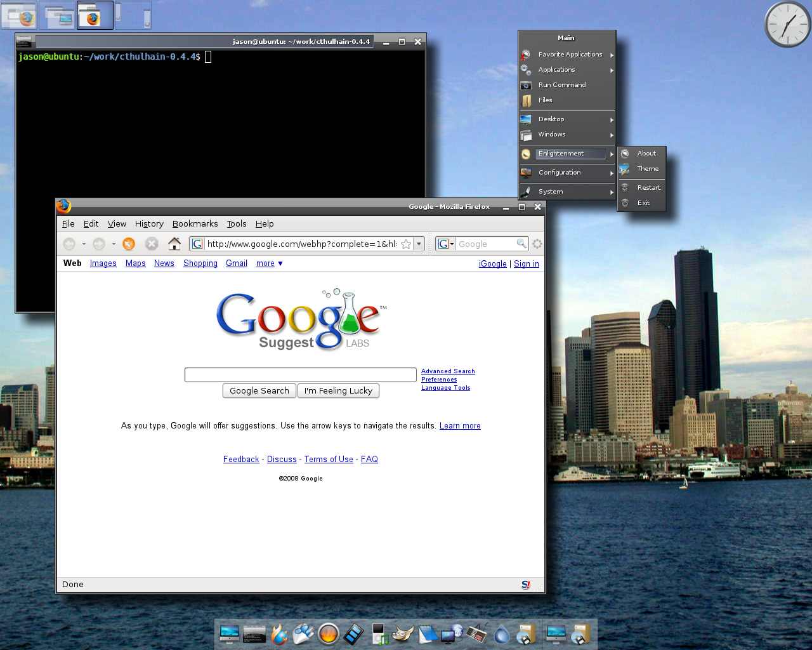This screenshot has width=812, height=650.
Task: Click Firefox's forward arrow button
Action: tap(98, 244)
